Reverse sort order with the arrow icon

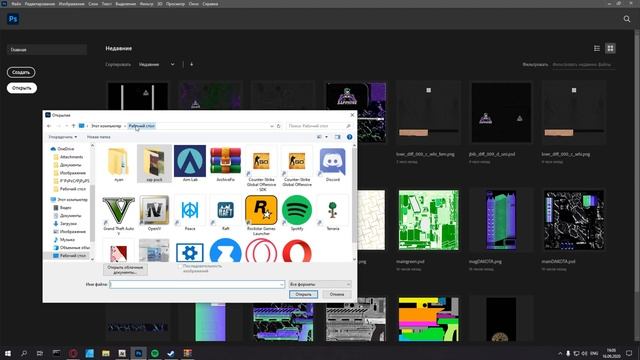pyautogui.click(x=191, y=64)
